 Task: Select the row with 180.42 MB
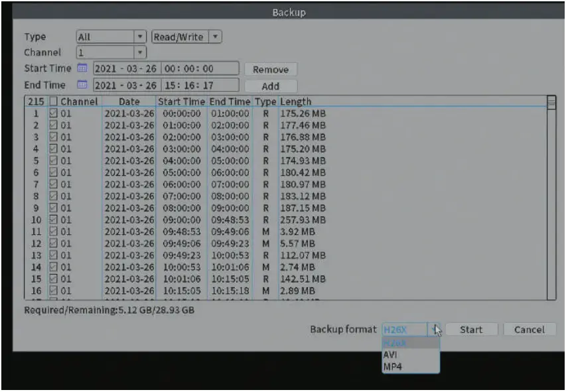[x=285, y=172]
